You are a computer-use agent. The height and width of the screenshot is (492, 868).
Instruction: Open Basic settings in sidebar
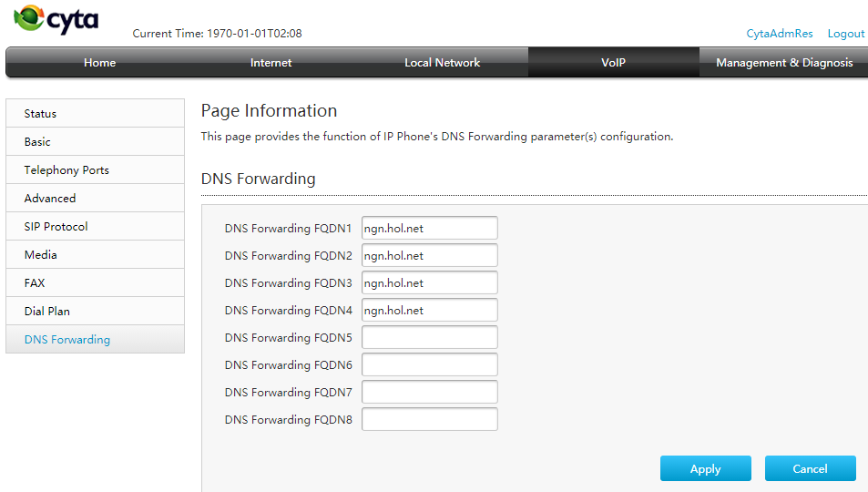(96, 142)
